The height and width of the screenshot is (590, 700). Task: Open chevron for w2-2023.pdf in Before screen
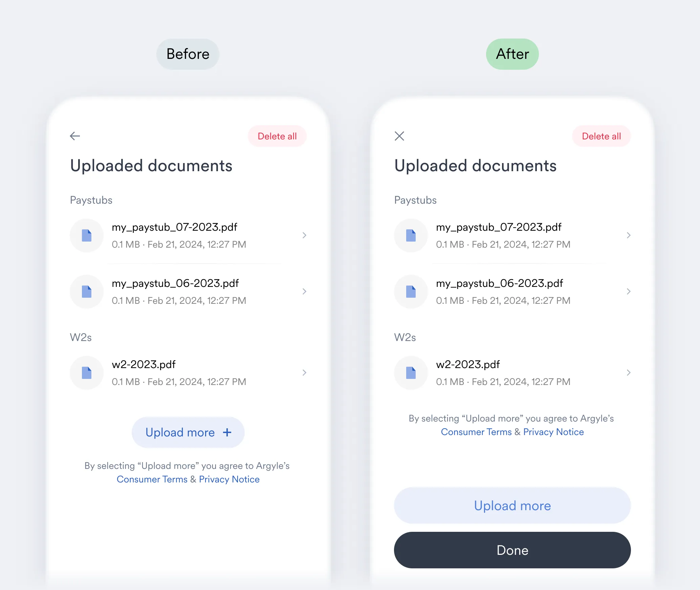(304, 373)
